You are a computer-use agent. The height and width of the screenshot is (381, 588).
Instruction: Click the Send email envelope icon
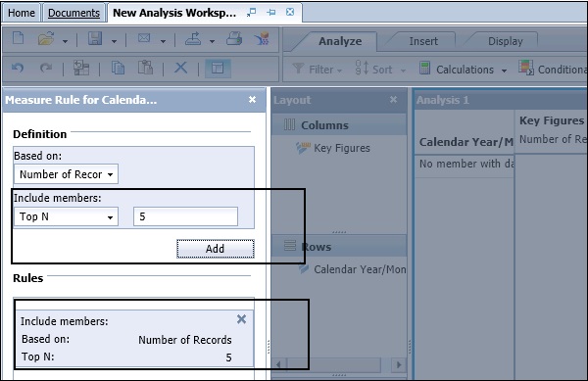coord(144,38)
